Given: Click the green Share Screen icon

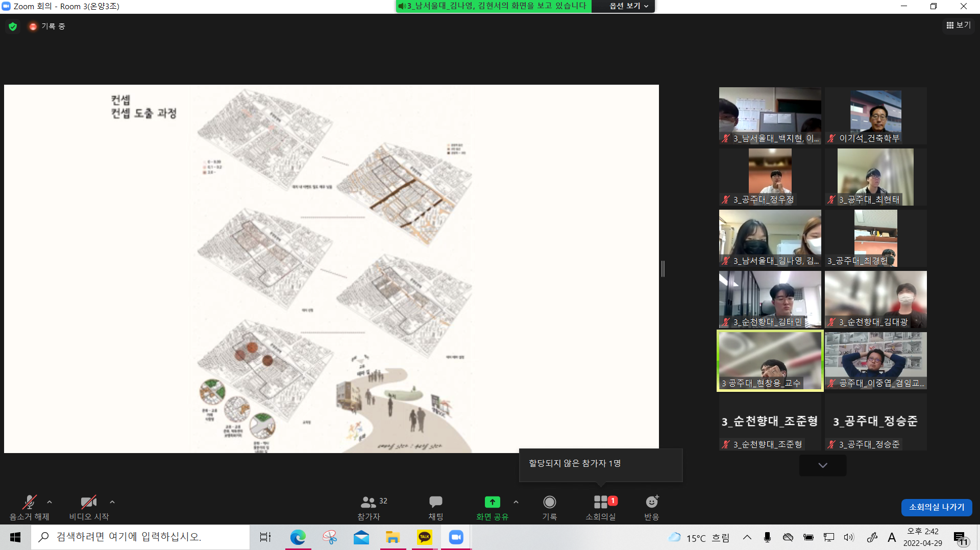Looking at the screenshot, I should pyautogui.click(x=492, y=502).
